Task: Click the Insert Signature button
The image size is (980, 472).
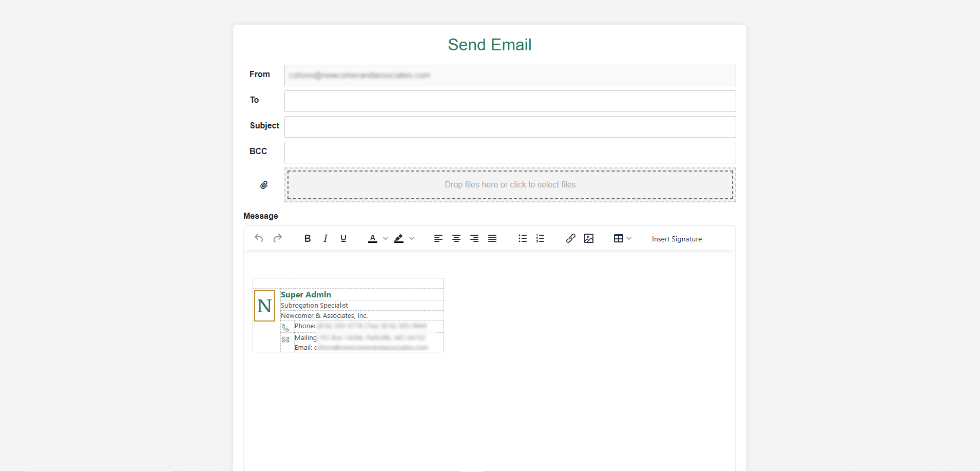Action: pyautogui.click(x=677, y=239)
